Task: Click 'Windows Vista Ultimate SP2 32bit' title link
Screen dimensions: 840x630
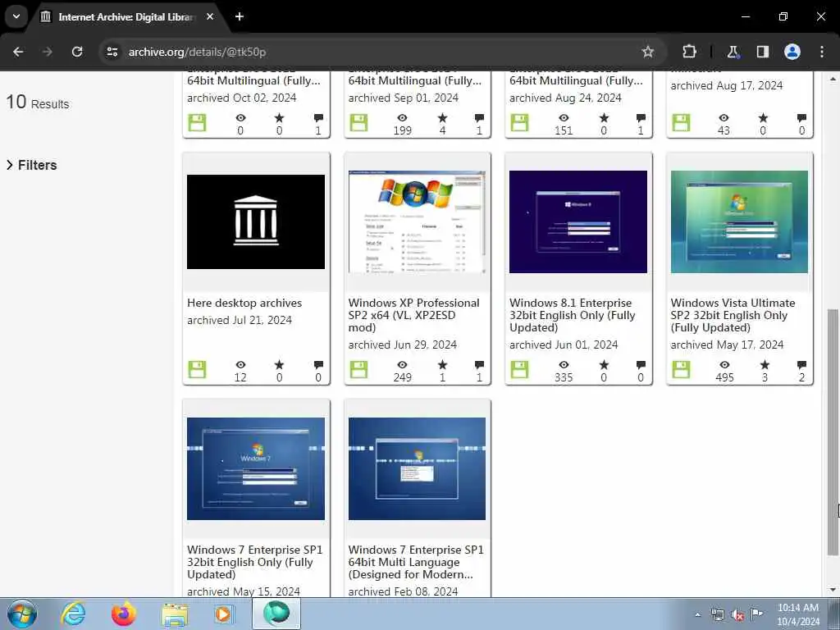Action: 733,315
